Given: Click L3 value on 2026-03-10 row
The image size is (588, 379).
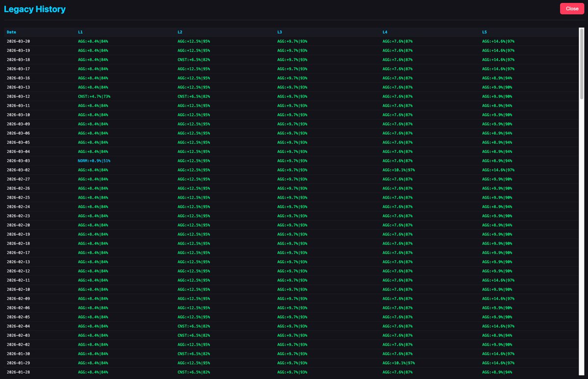Looking at the screenshot, I should pos(293,115).
